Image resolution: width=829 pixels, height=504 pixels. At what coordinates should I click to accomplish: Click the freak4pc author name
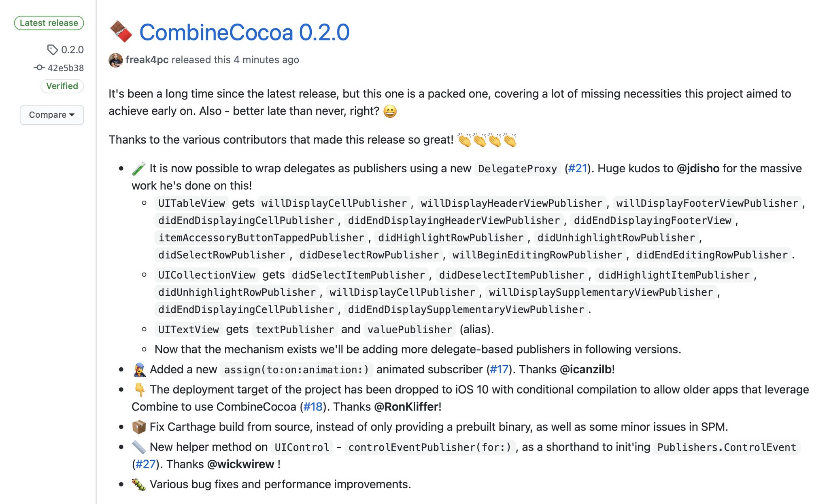click(x=147, y=60)
